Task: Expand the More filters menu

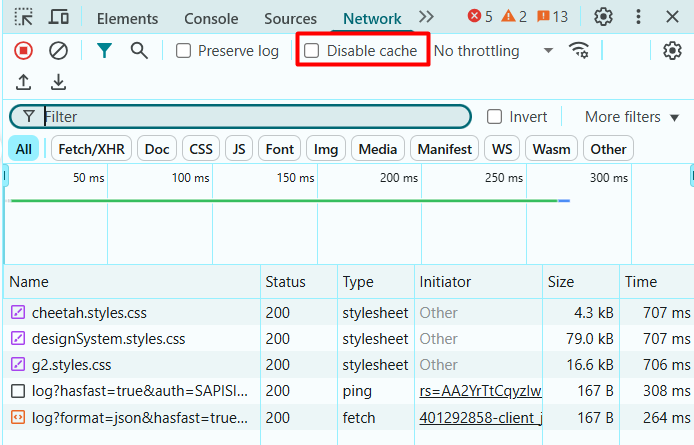Action: 632,117
